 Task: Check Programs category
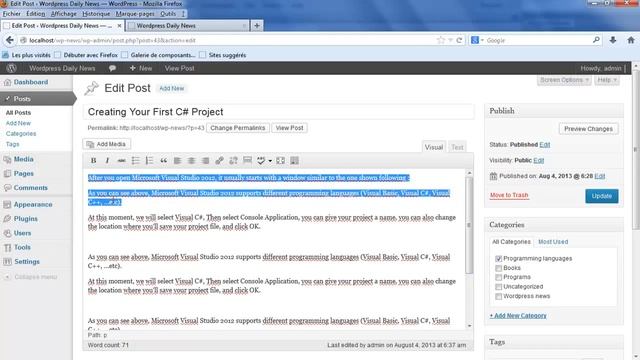pos(498,277)
